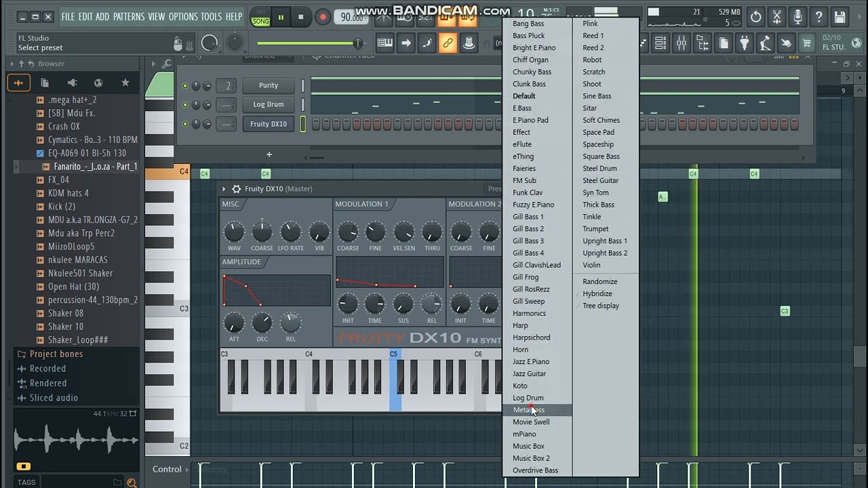The height and width of the screenshot is (488, 868).
Task: Toggle the orange link note/clips button
Action: 448,43
